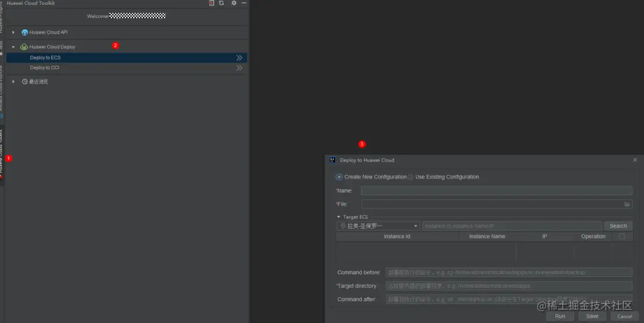Focus the instance search input field

point(512,226)
